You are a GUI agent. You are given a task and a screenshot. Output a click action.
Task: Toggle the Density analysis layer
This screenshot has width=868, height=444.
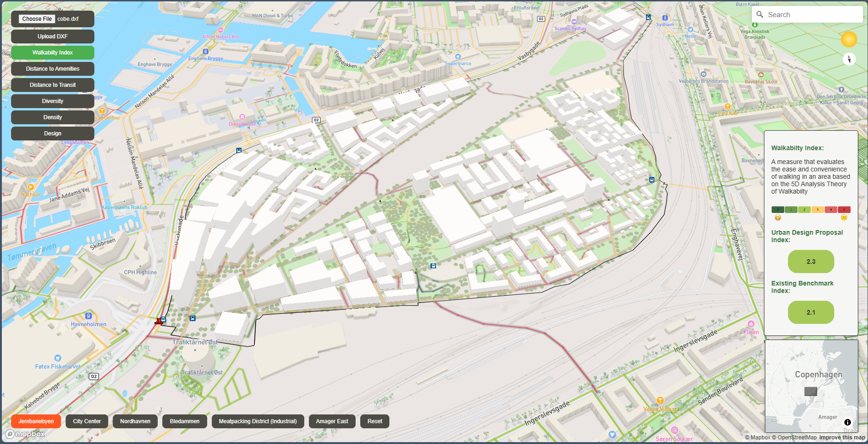52,117
